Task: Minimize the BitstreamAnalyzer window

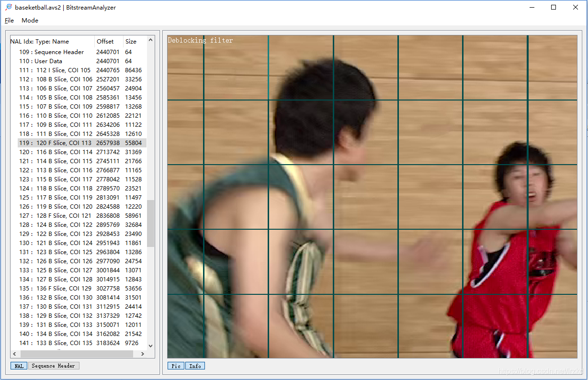Action: pyautogui.click(x=531, y=7)
